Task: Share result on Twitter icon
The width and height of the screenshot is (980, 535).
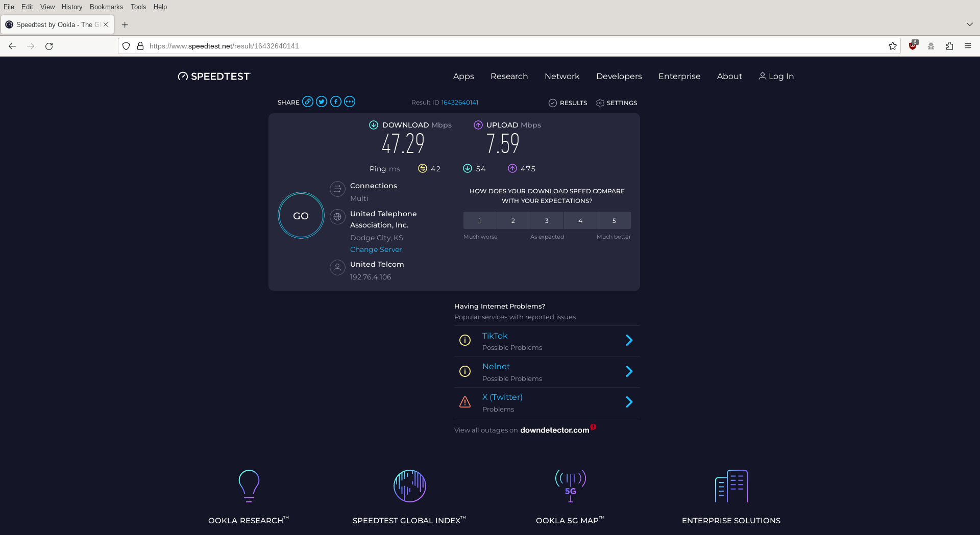Action: click(x=322, y=101)
